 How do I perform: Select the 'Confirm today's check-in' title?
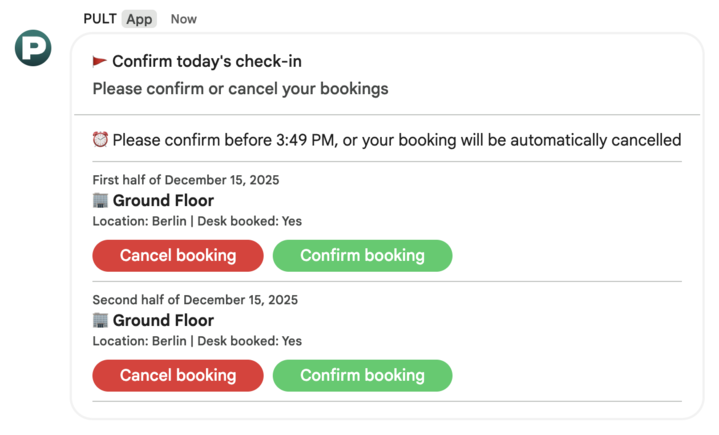pyautogui.click(x=206, y=61)
